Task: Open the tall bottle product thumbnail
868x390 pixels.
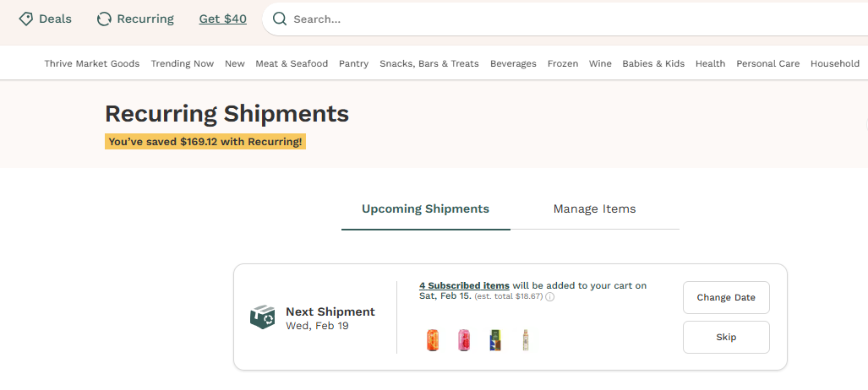Action: pyautogui.click(x=526, y=340)
